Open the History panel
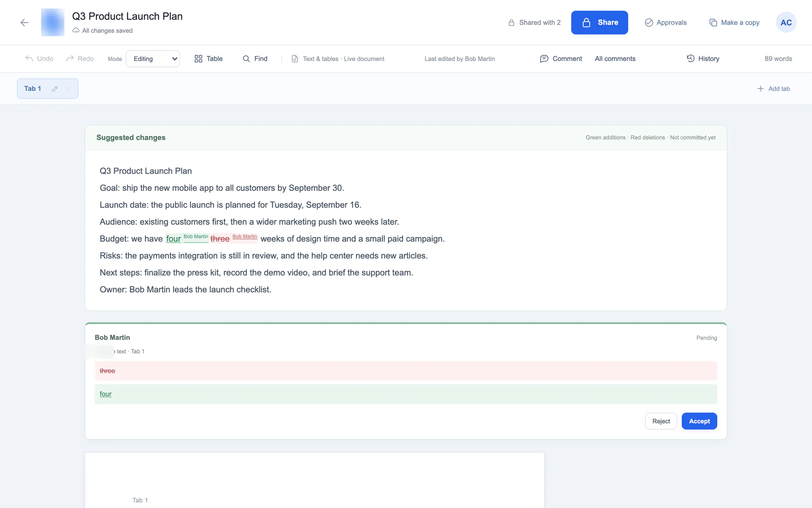 pyautogui.click(x=702, y=58)
